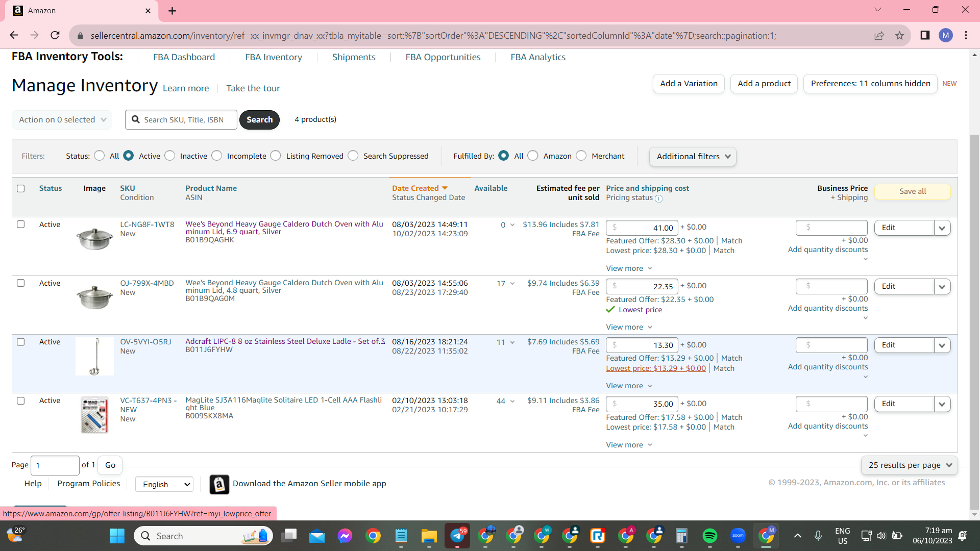Open the Edit dropdown arrow for LC-NG8F-1WT8
The height and width of the screenshot is (551, 980).
(942, 228)
